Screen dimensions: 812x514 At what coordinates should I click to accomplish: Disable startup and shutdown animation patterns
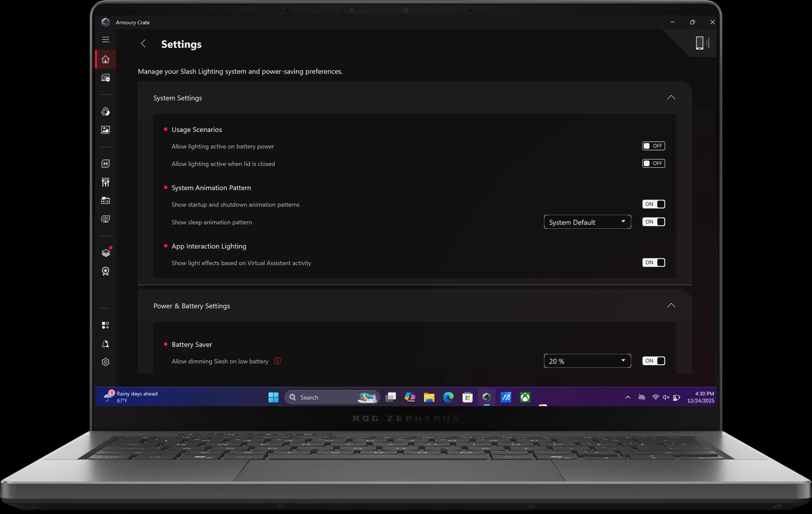(x=653, y=205)
